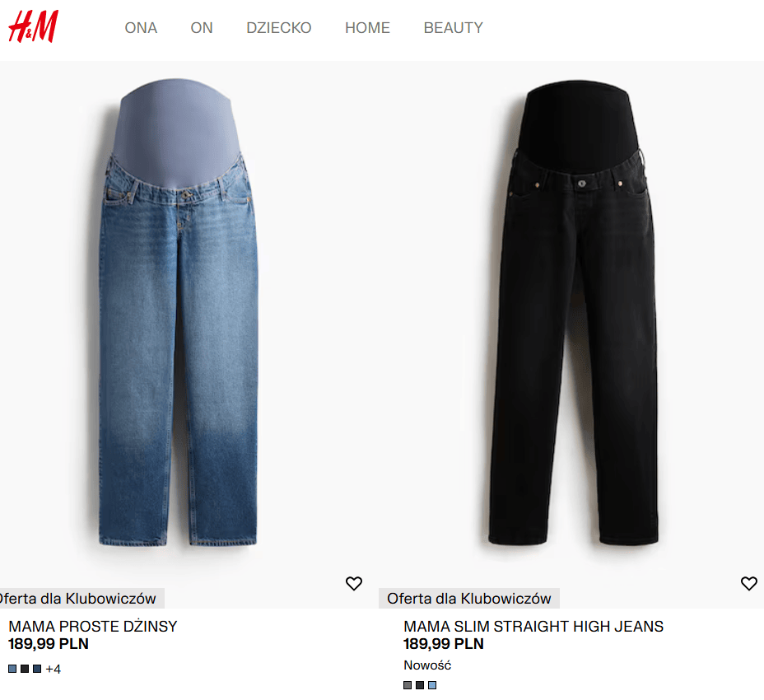Image resolution: width=764 pixels, height=700 pixels.
Task: Pick the grey swatch for MAMA SLIM STRAIGHT jeans
Action: point(408,685)
